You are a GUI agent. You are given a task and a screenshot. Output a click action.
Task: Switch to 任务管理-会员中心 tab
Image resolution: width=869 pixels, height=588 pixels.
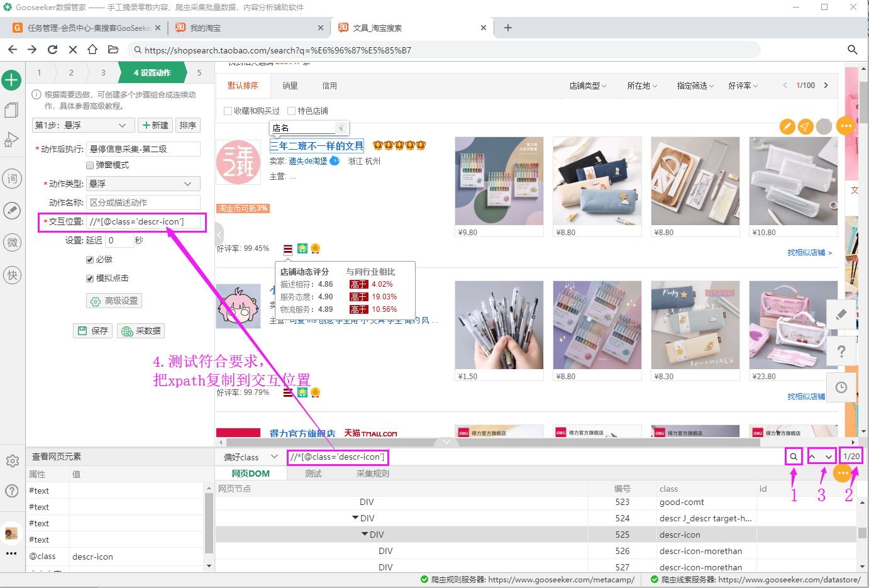(87, 28)
